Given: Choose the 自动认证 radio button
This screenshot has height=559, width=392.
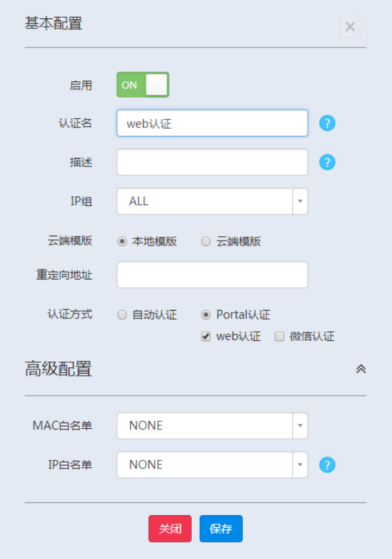Looking at the screenshot, I should [x=122, y=315].
